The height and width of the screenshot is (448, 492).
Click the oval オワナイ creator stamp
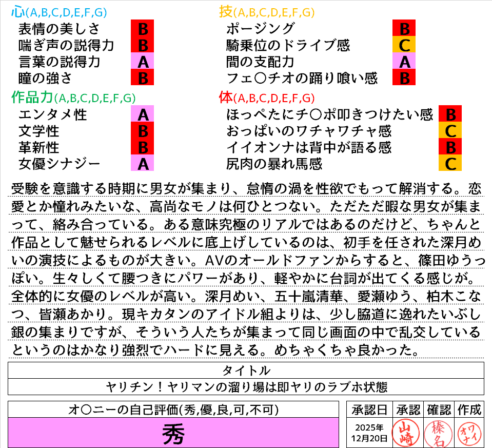coord(468,432)
